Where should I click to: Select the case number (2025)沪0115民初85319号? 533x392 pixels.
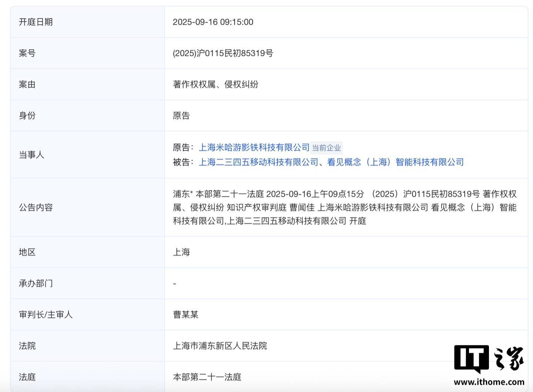point(222,53)
